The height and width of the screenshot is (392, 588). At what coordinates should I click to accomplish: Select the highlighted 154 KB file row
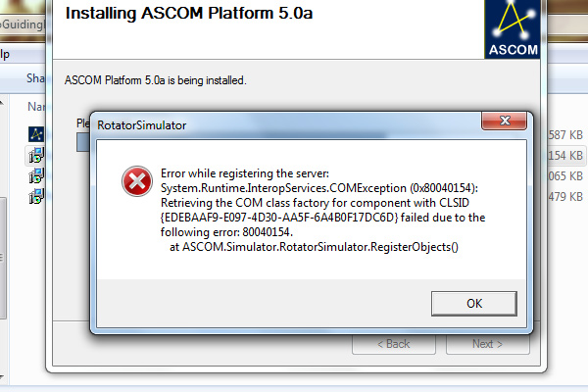pyautogui.click(x=566, y=155)
